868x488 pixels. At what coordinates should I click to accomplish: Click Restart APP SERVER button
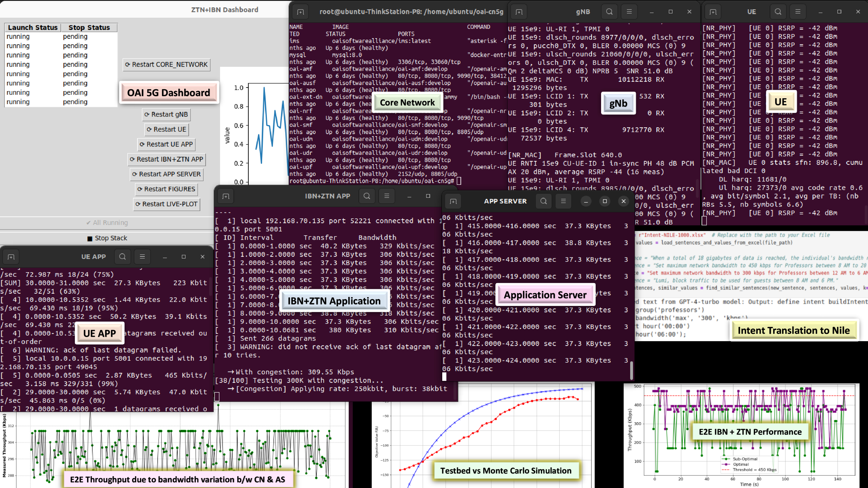166,174
